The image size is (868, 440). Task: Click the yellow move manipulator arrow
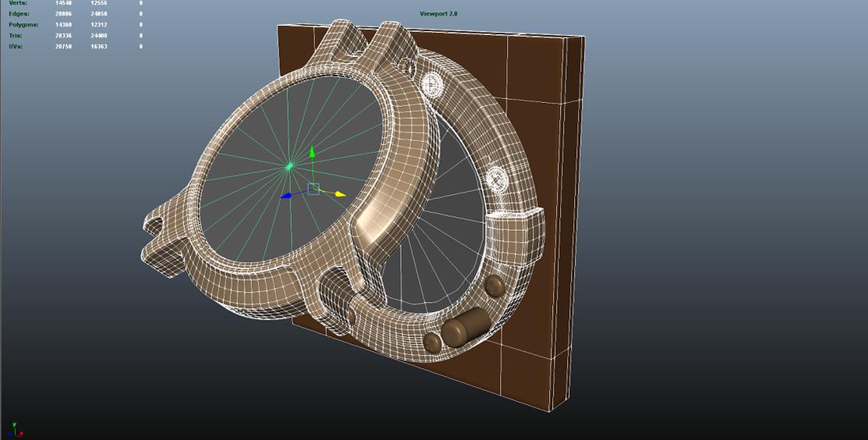[340, 193]
